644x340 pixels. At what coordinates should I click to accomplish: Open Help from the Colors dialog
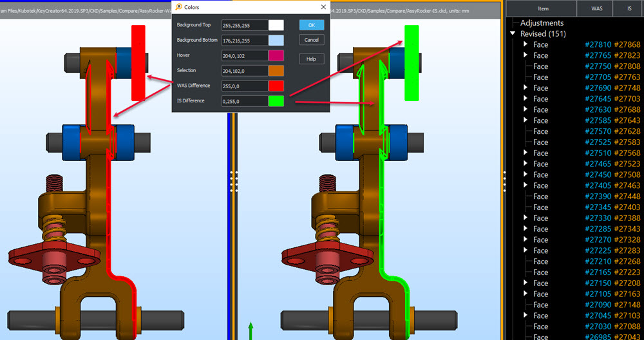(x=311, y=59)
